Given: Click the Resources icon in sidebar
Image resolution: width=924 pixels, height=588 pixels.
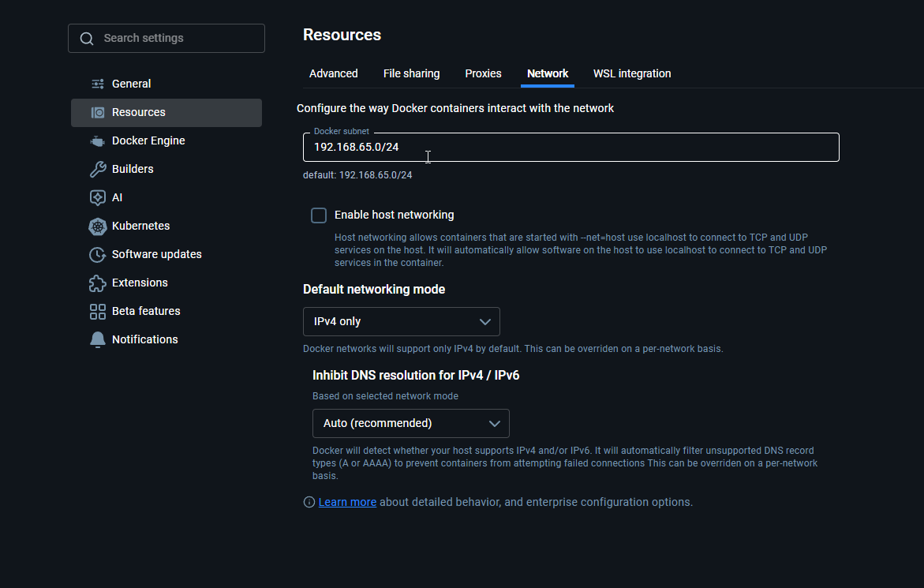Looking at the screenshot, I should click(98, 112).
